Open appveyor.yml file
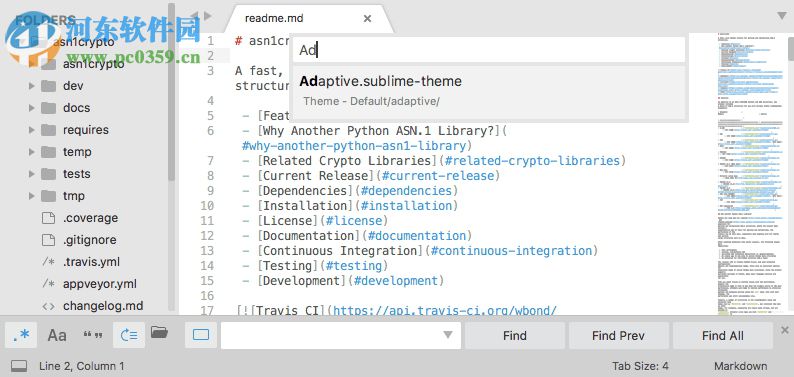 tap(100, 284)
